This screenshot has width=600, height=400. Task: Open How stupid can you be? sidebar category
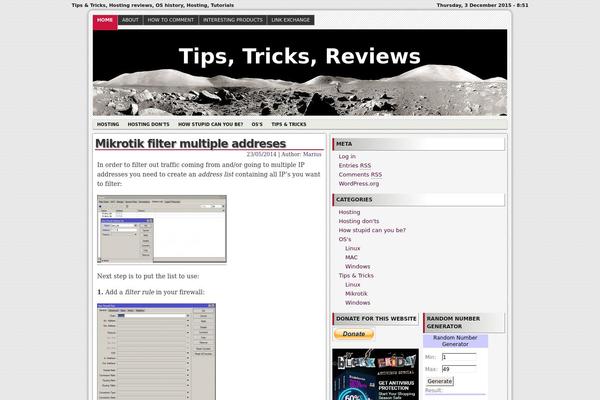[x=372, y=230]
